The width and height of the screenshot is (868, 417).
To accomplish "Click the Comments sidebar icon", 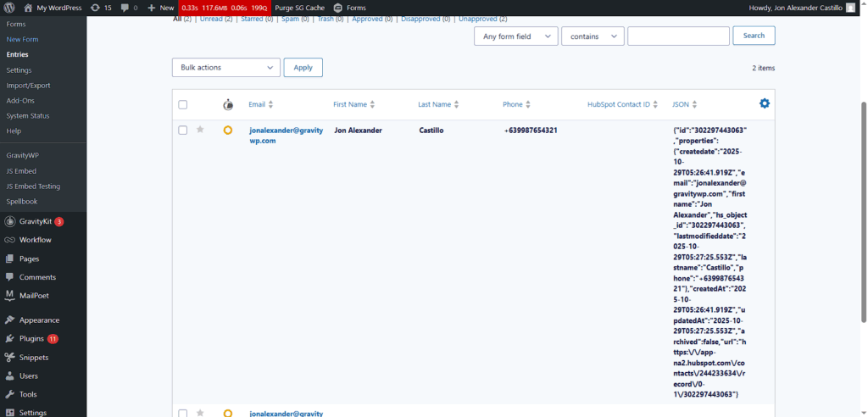I will [x=9, y=277].
